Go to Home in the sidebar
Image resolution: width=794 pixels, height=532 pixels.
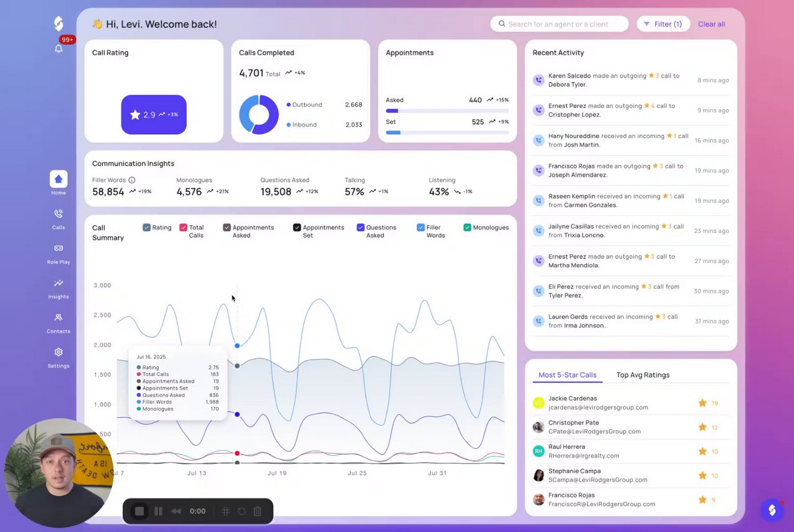point(58,179)
